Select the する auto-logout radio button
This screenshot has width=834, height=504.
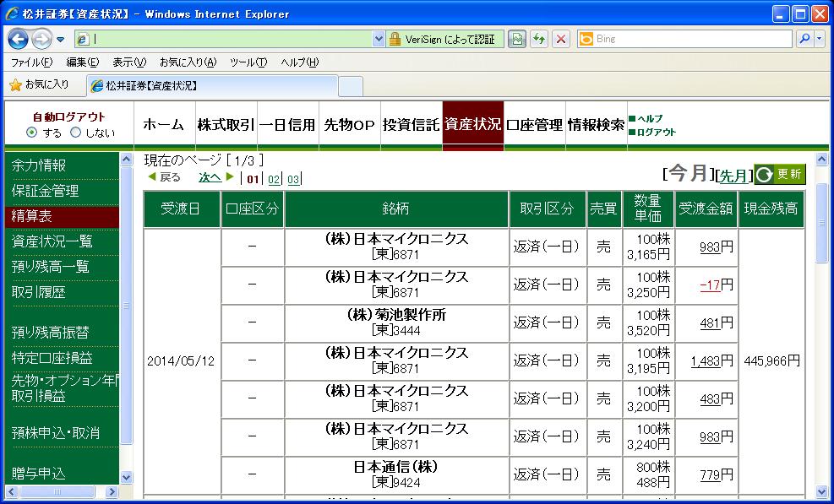(32, 133)
